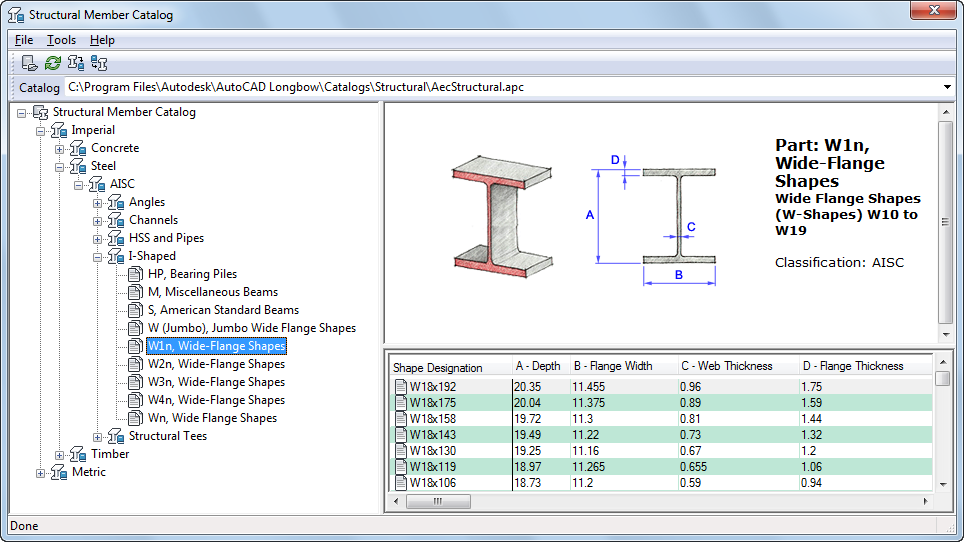Open the Tools menu
This screenshot has height=542, width=964.
[x=61, y=40]
